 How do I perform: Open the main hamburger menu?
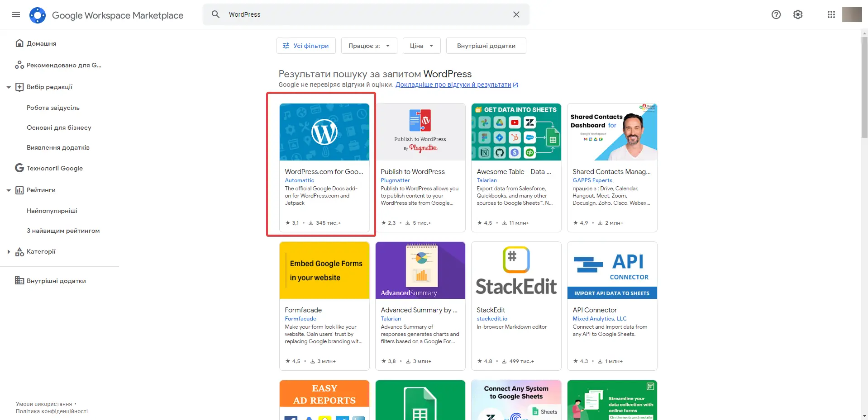click(16, 14)
